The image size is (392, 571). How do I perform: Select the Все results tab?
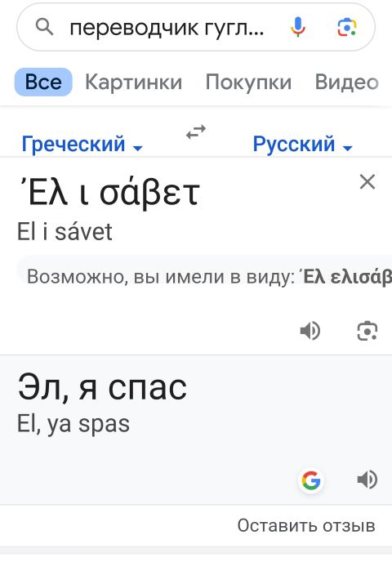click(x=43, y=82)
